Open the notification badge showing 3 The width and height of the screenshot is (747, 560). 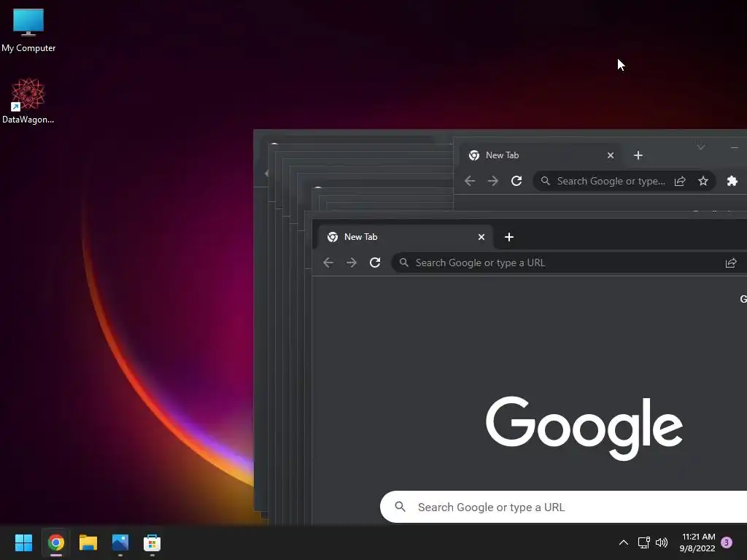[x=727, y=542]
